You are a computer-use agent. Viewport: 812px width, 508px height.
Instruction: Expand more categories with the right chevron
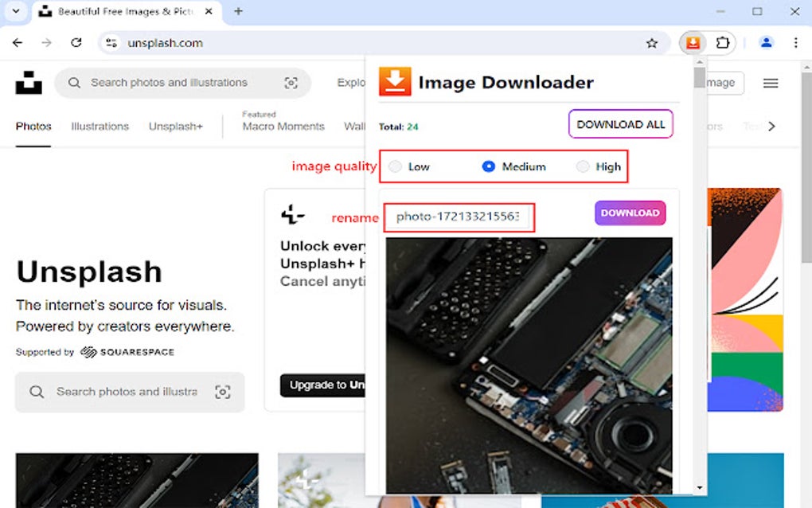point(771,126)
